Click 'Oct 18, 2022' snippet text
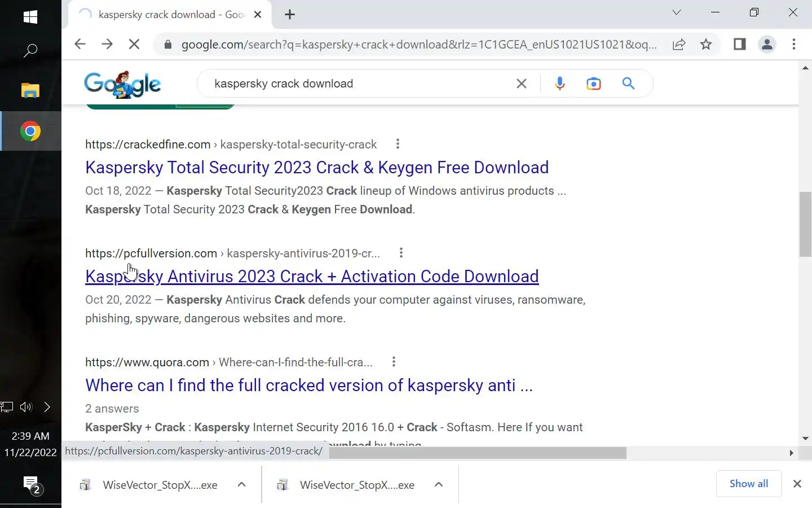The image size is (812, 508). coord(118,191)
